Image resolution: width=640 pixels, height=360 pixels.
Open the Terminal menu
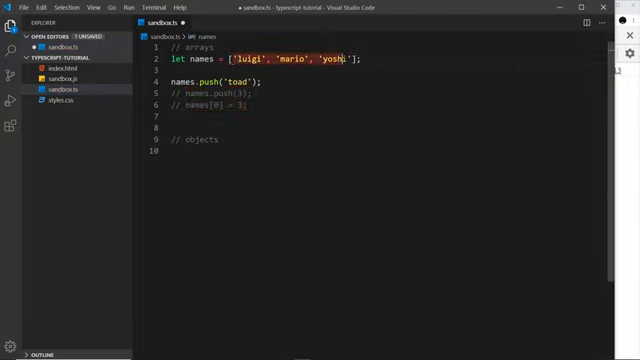point(154,7)
